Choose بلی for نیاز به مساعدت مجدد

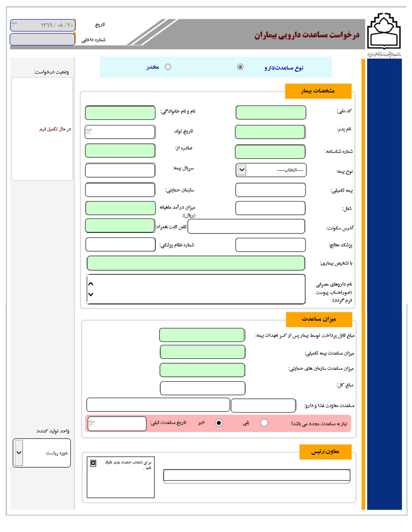[x=264, y=423]
